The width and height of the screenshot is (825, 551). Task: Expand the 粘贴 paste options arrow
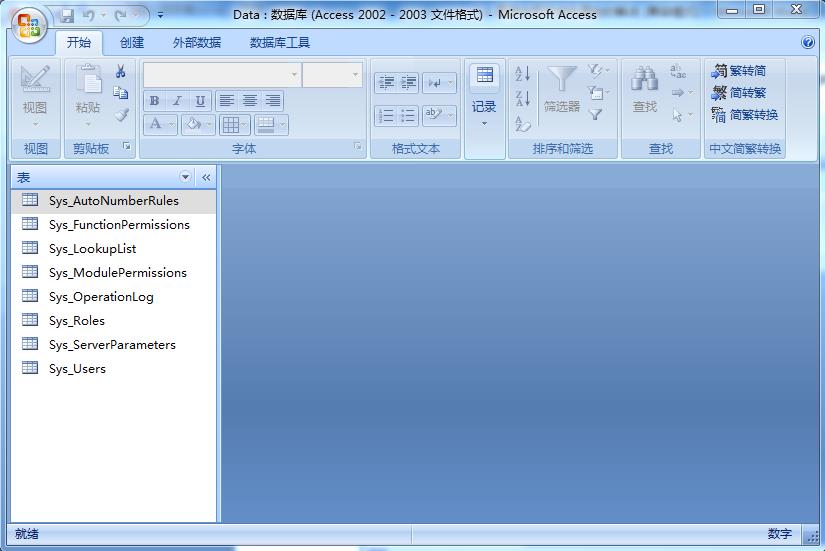(x=88, y=124)
